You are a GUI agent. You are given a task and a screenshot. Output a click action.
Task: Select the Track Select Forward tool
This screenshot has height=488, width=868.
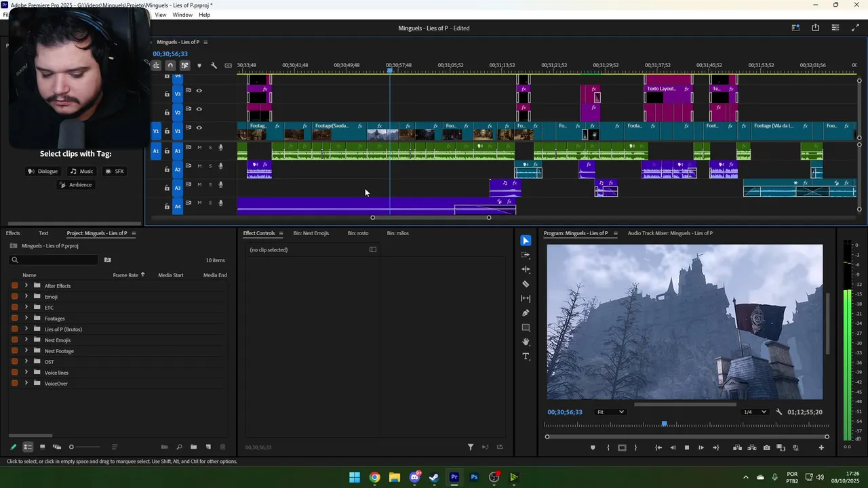(x=526, y=255)
